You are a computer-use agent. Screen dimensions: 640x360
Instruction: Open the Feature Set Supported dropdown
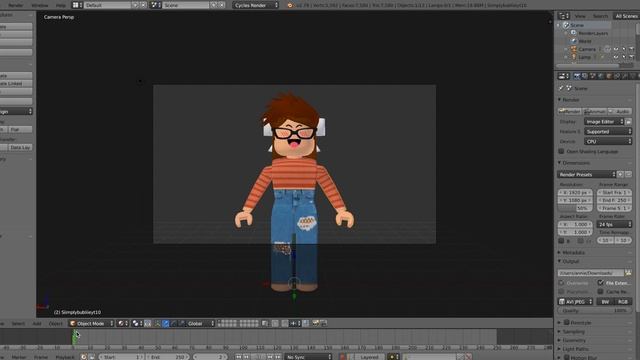pos(608,132)
